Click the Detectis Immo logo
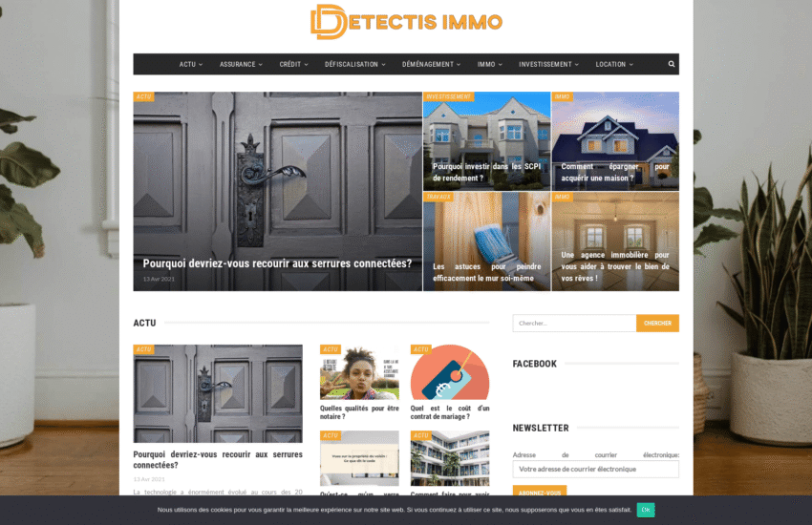The height and width of the screenshot is (525, 812). [x=406, y=22]
